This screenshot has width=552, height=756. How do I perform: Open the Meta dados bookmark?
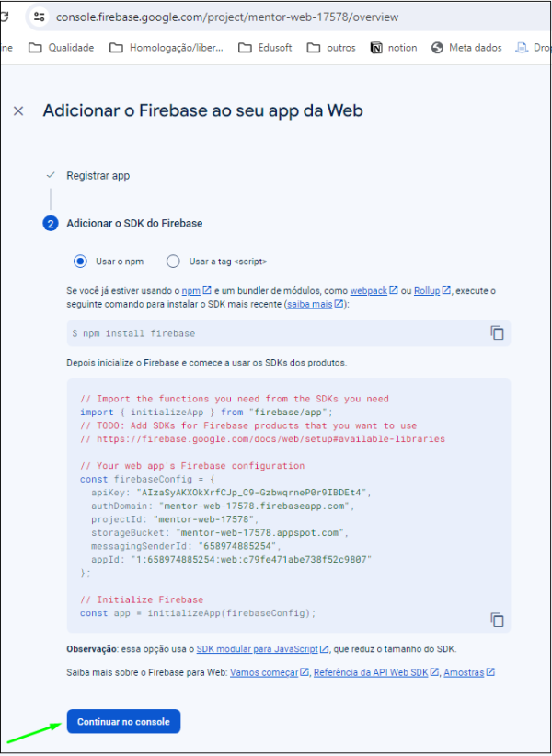coord(466,48)
